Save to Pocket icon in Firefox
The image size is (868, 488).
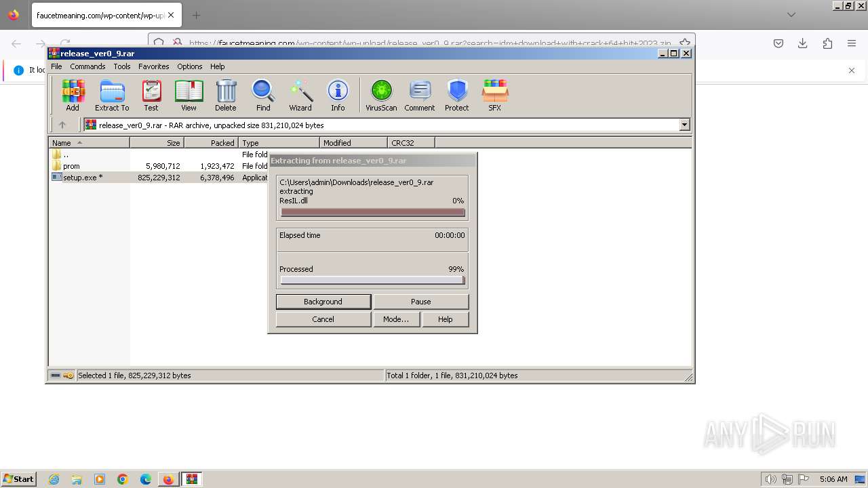click(x=778, y=43)
